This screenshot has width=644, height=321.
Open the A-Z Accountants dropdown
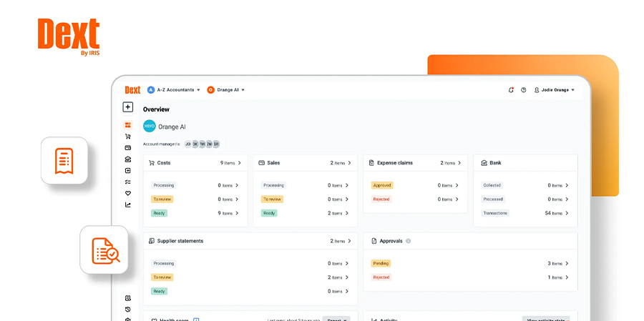(174, 90)
